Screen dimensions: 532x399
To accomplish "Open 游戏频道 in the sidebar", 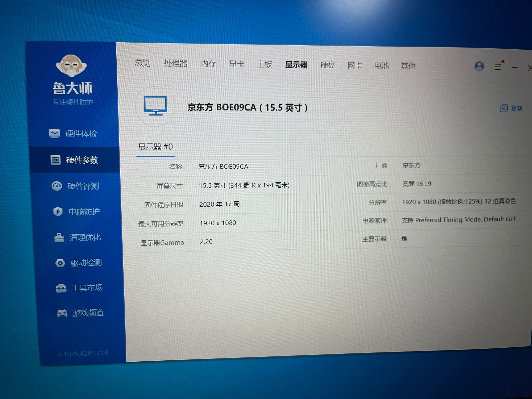I will pyautogui.click(x=80, y=313).
